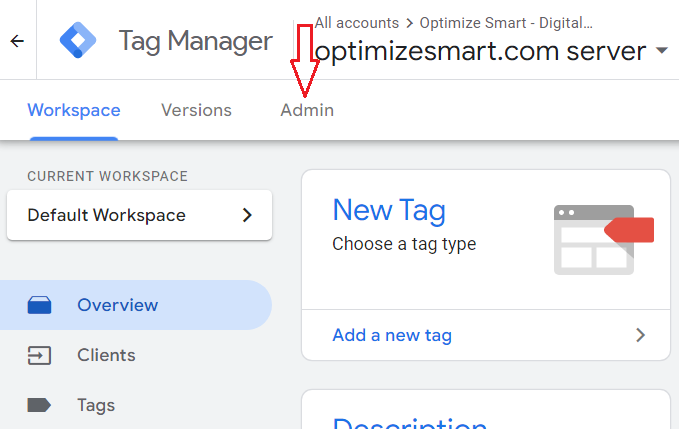Open the Versions tab
The height and width of the screenshot is (429, 679).
(196, 110)
